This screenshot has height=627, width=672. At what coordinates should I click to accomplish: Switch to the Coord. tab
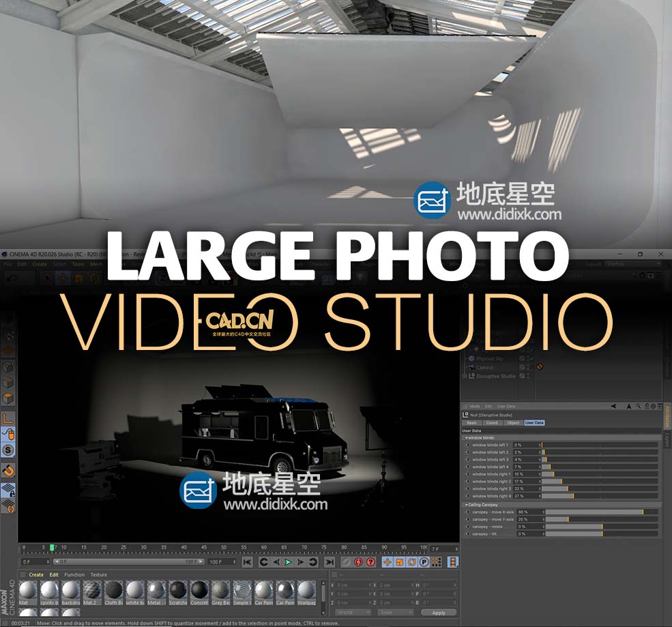click(x=492, y=422)
